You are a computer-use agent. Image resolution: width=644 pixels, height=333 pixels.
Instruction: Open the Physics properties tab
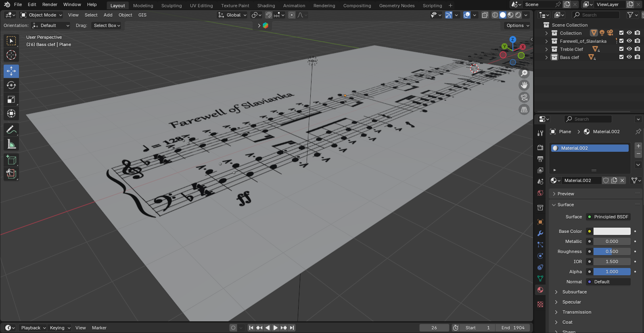[x=540, y=256]
